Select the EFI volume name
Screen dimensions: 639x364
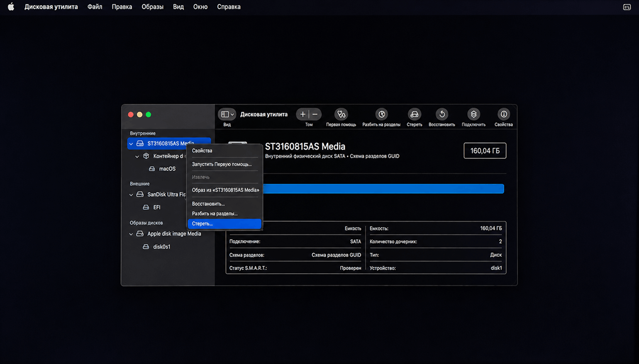pos(157,207)
